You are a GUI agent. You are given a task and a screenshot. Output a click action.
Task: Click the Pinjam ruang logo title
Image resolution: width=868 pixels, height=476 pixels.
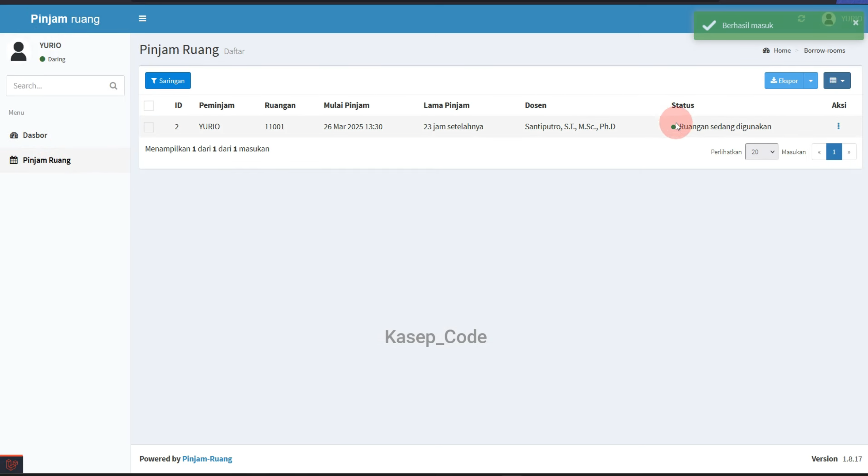[65, 19]
